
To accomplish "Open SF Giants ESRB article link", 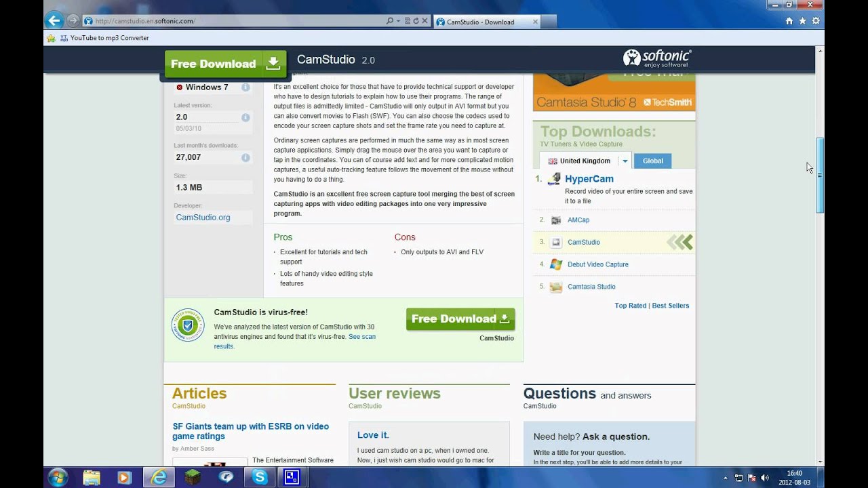I will pos(250,431).
